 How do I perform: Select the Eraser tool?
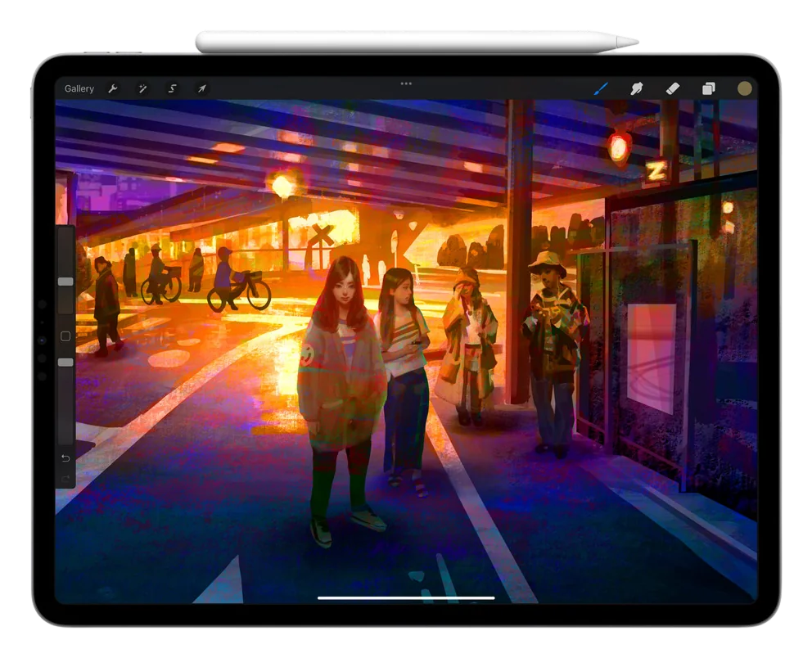tap(672, 88)
